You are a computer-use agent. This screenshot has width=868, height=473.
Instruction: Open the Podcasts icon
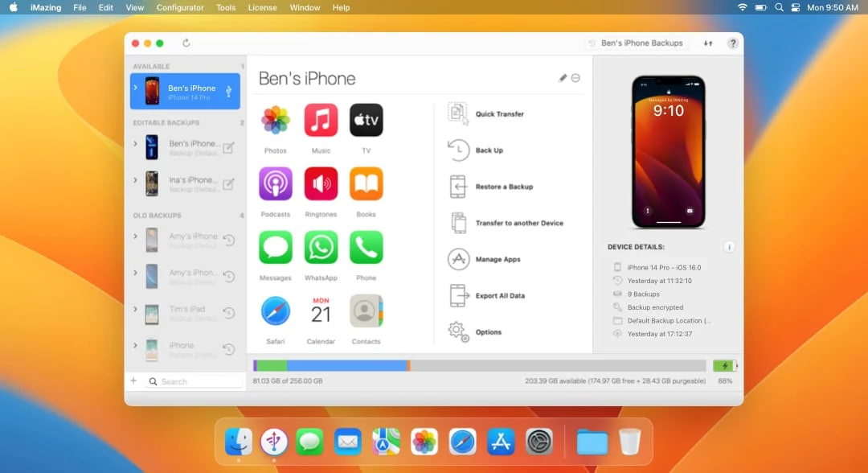pos(276,184)
